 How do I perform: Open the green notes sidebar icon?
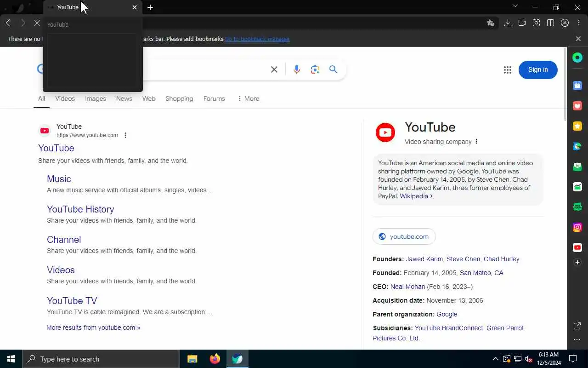[x=577, y=167]
